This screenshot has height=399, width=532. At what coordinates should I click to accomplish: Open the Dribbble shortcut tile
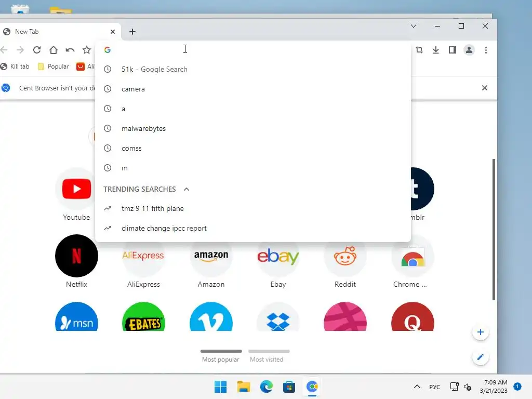coord(345,316)
